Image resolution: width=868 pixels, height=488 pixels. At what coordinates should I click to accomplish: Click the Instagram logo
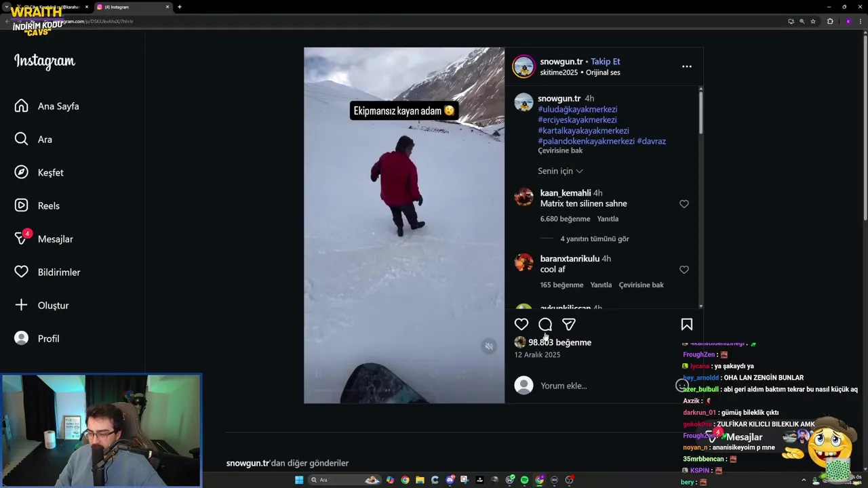coord(45,61)
